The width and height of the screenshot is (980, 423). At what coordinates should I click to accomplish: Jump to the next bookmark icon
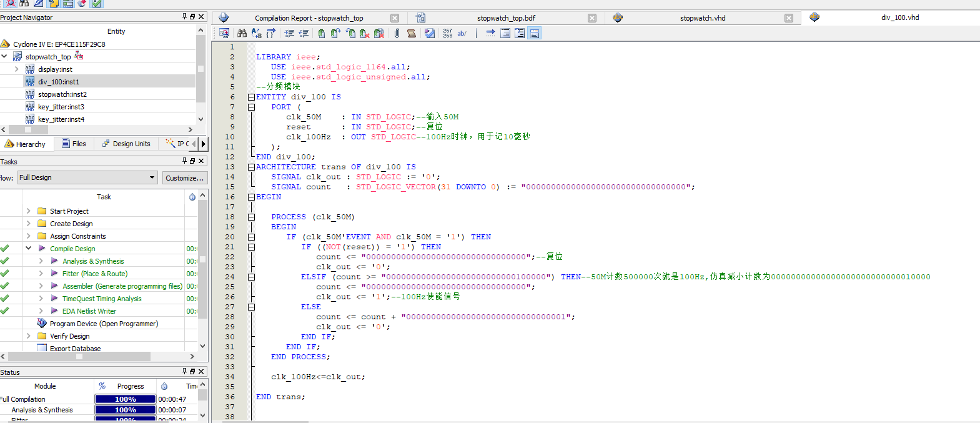[x=335, y=33]
